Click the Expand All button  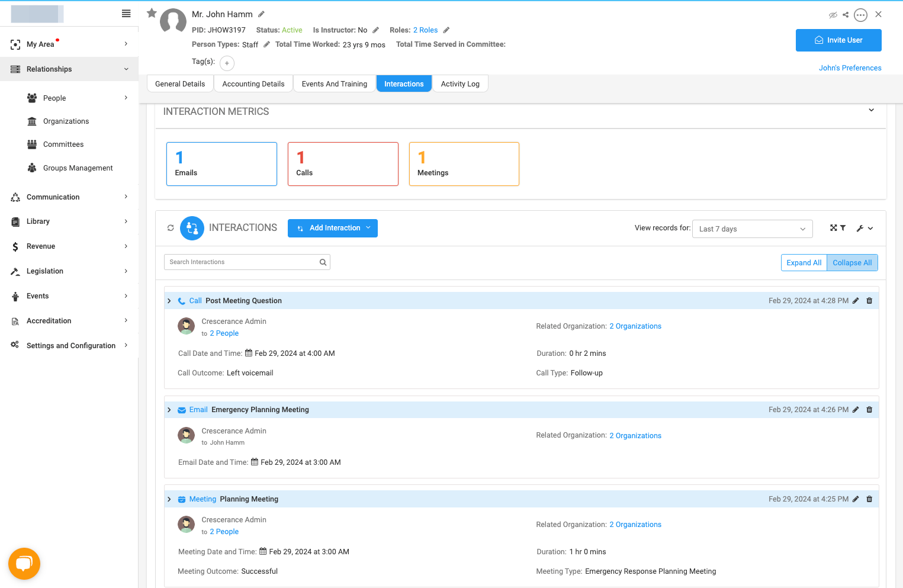point(804,263)
